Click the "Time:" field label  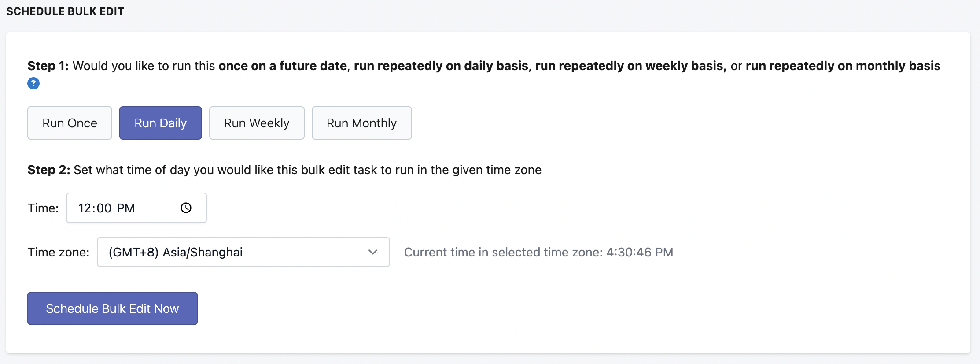tap(43, 208)
